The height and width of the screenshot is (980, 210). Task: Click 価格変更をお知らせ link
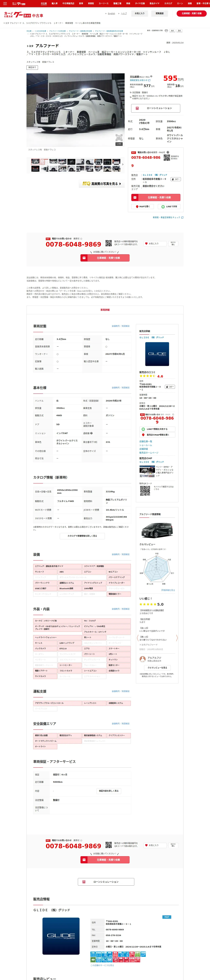140,80
